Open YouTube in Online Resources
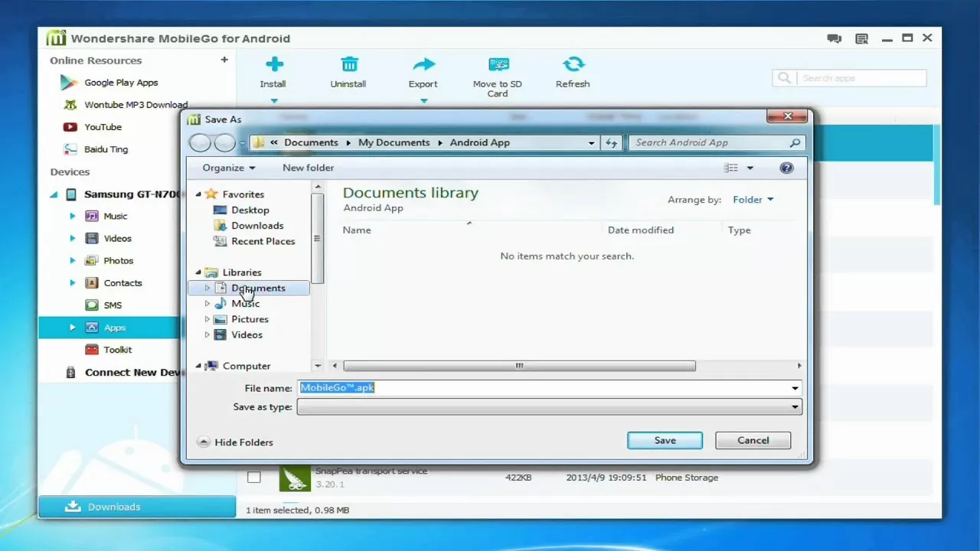Screen dimensions: 980x551 pyautogui.click(x=103, y=127)
